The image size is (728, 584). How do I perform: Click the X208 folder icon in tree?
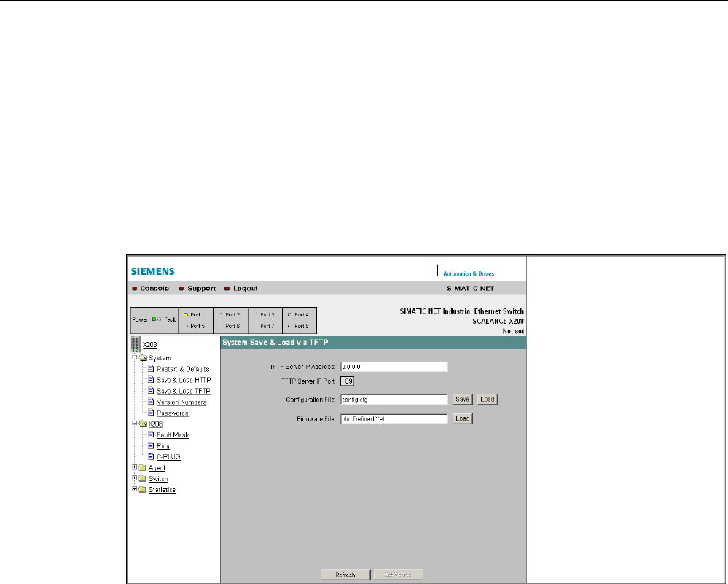[143, 424]
